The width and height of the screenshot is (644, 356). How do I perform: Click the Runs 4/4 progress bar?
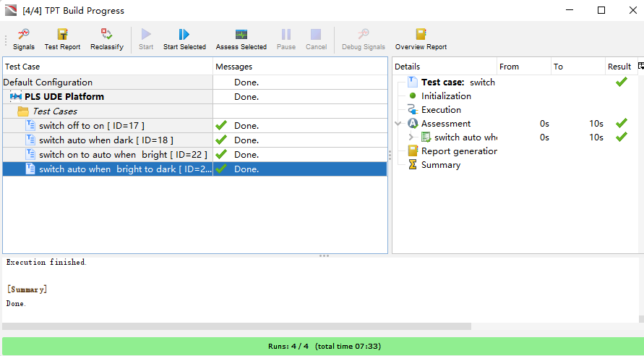tap(322, 346)
